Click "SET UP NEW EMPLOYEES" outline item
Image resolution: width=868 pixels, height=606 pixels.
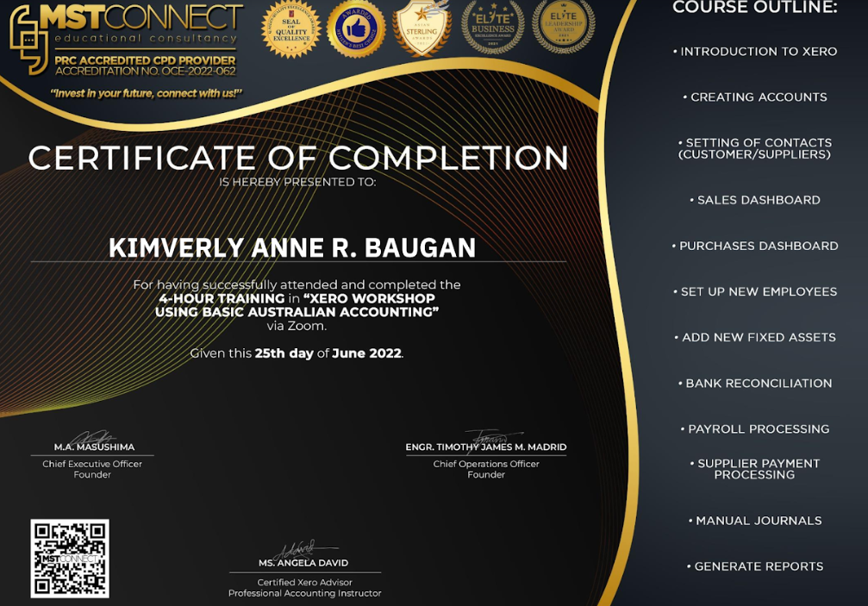coord(755,291)
